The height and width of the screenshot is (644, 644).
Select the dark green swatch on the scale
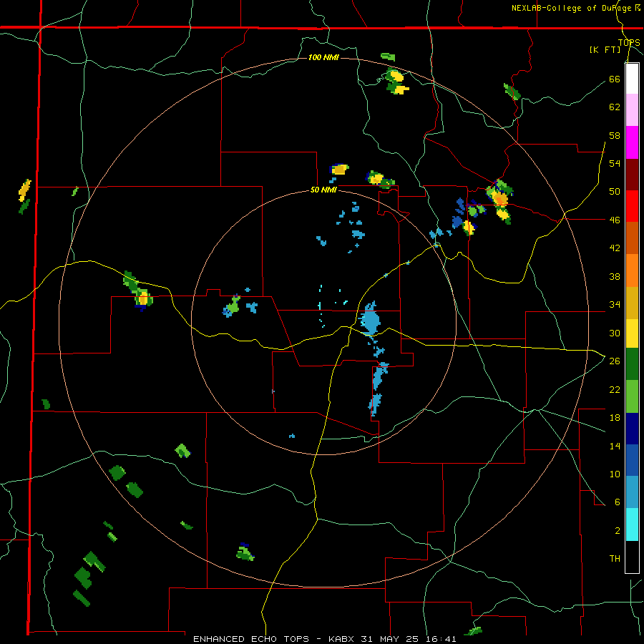(632, 364)
